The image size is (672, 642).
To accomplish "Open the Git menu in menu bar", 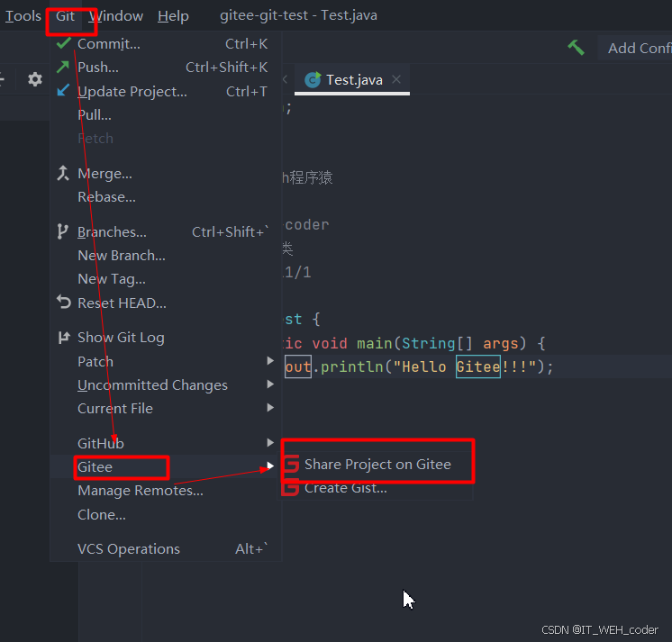I will pyautogui.click(x=65, y=16).
